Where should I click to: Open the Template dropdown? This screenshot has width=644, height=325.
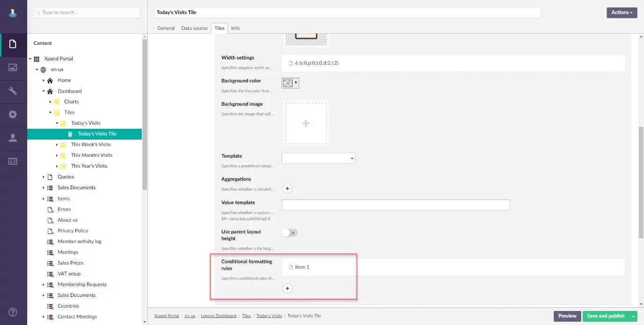coord(318,158)
